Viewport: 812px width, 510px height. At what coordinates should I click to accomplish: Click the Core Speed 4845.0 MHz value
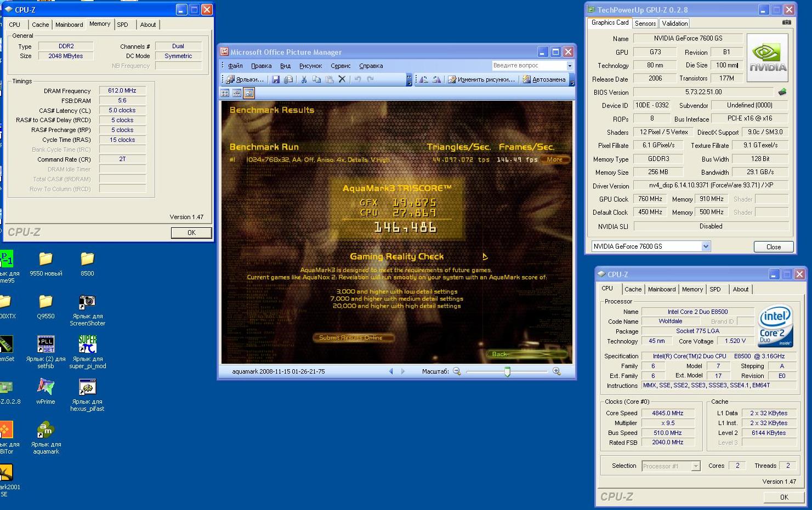tap(668, 413)
